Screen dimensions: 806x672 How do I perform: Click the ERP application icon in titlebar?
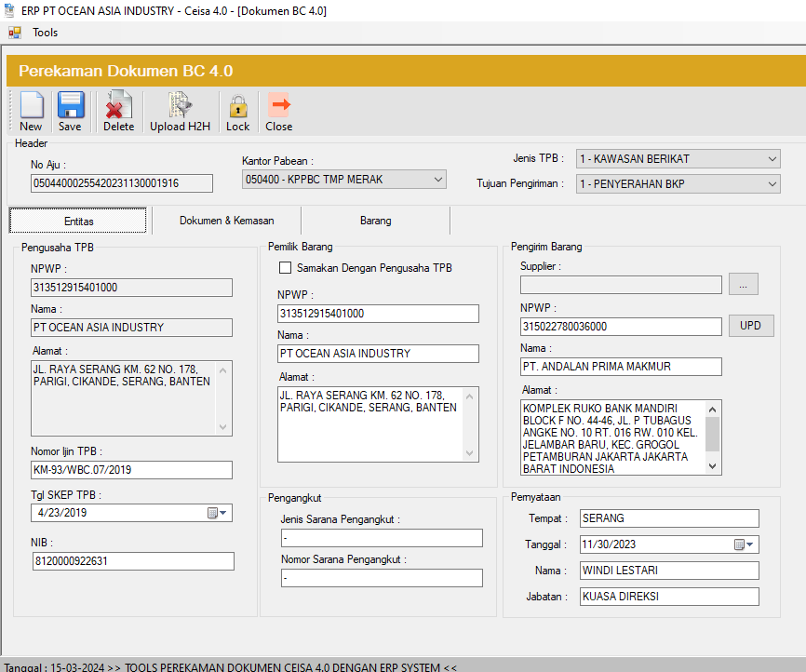11,11
